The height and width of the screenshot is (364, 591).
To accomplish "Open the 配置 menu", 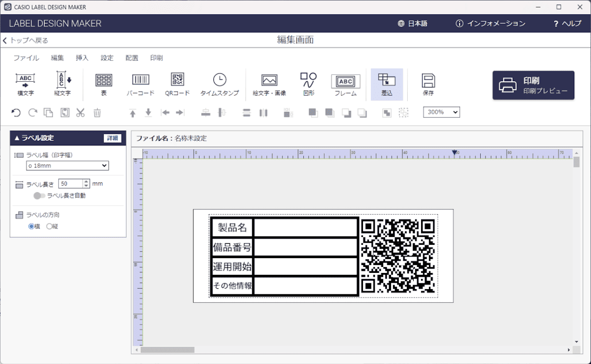I will pos(132,58).
